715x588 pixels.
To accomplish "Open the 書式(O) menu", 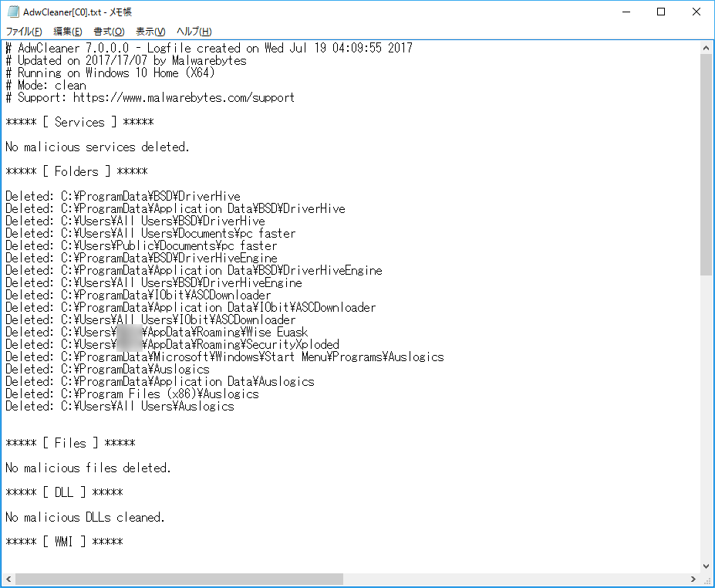I will coord(109,32).
